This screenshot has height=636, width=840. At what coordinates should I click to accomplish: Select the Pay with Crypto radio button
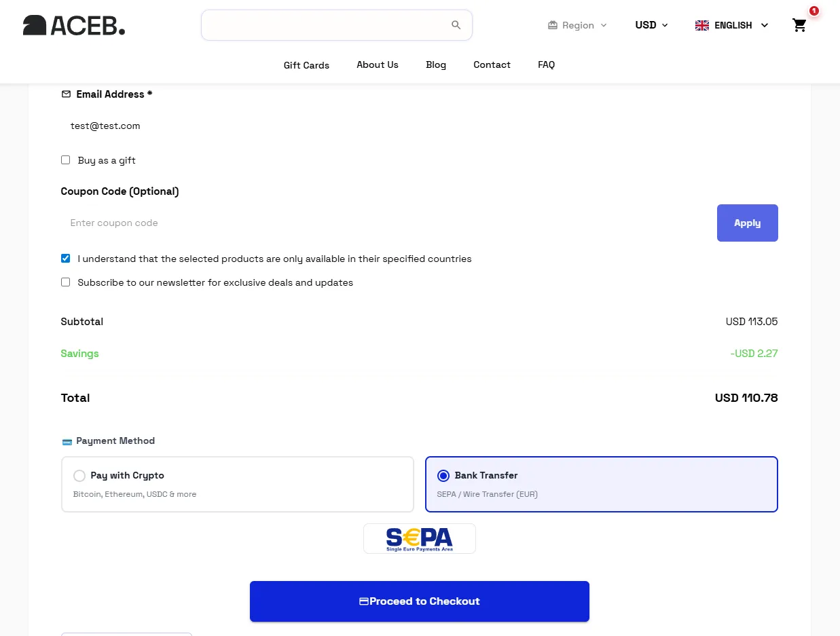[x=79, y=476]
